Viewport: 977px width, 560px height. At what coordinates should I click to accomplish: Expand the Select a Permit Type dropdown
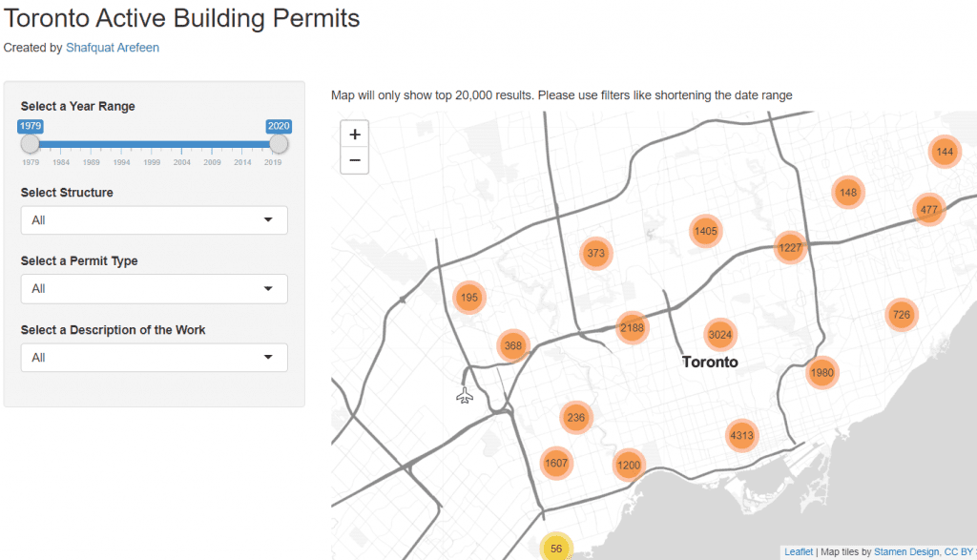click(x=154, y=289)
